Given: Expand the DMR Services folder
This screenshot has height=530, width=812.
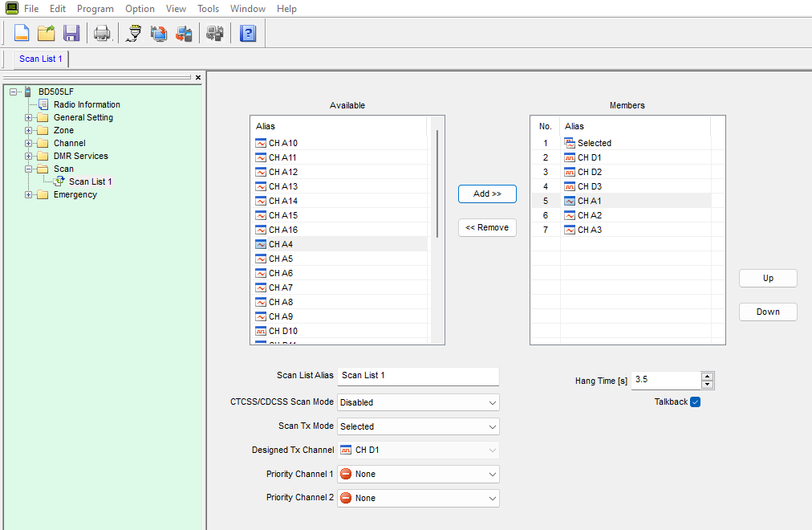Looking at the screenshot, I should [28, 156].
